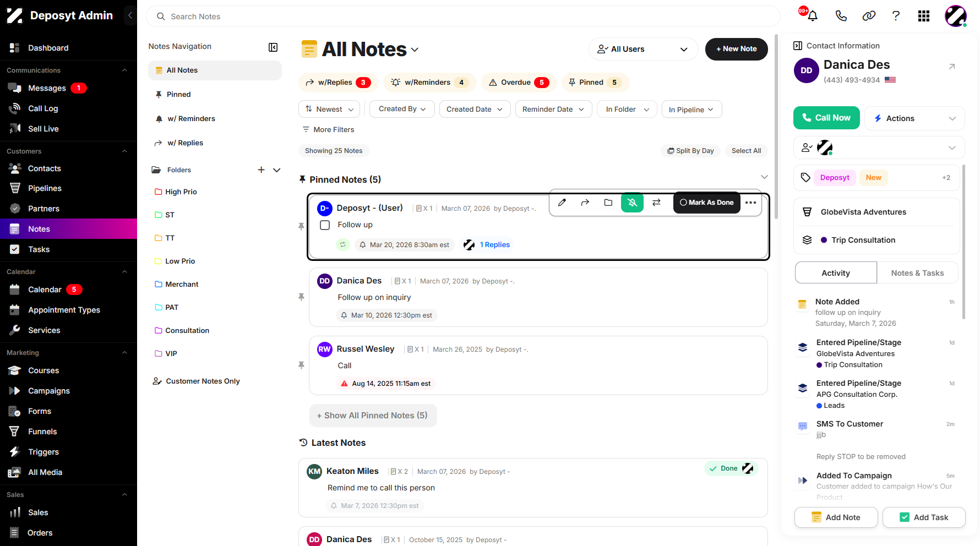Open the Newest sort dropdown

(329, 109)
